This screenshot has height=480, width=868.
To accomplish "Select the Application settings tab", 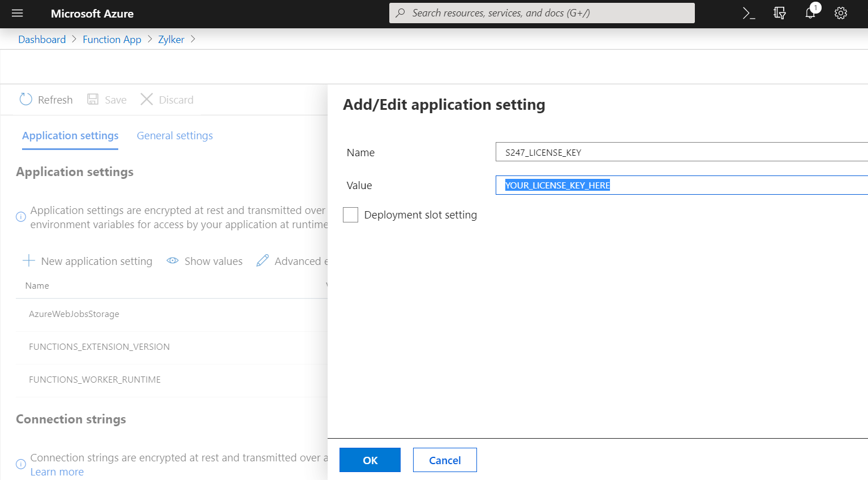I will tap(70, 135).
